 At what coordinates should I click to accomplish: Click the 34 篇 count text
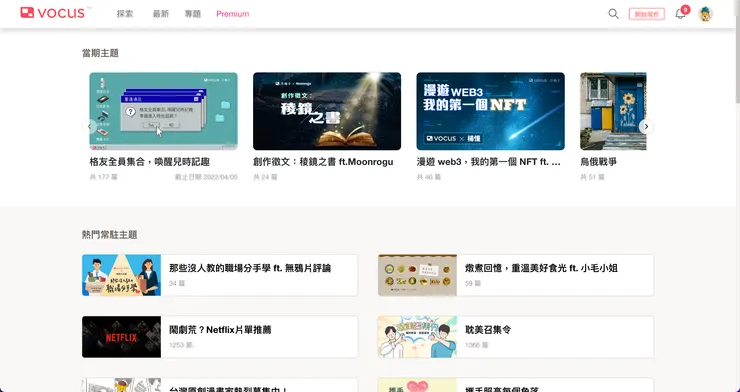[177, 284]
